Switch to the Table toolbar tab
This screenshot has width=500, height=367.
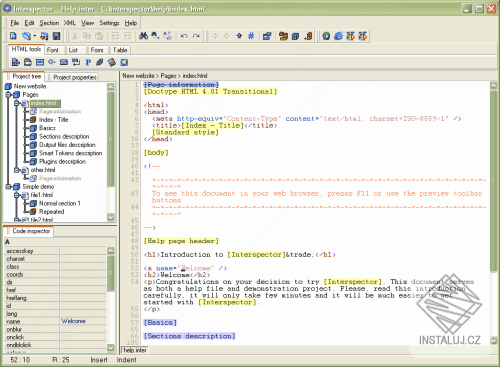point(120,50)
